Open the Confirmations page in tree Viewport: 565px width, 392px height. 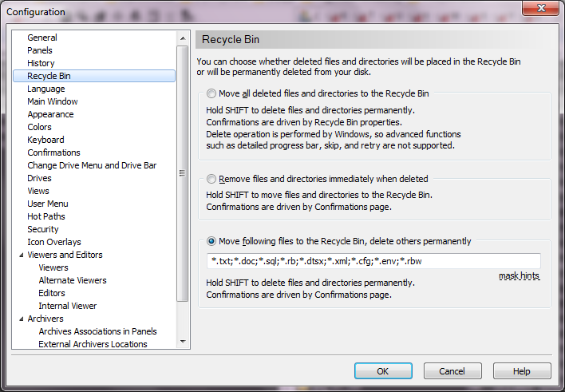tap(53, 152)
